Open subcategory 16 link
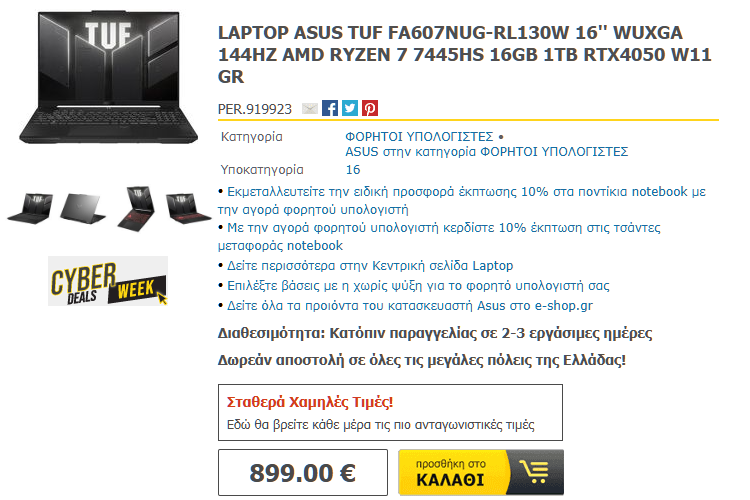 353,170
